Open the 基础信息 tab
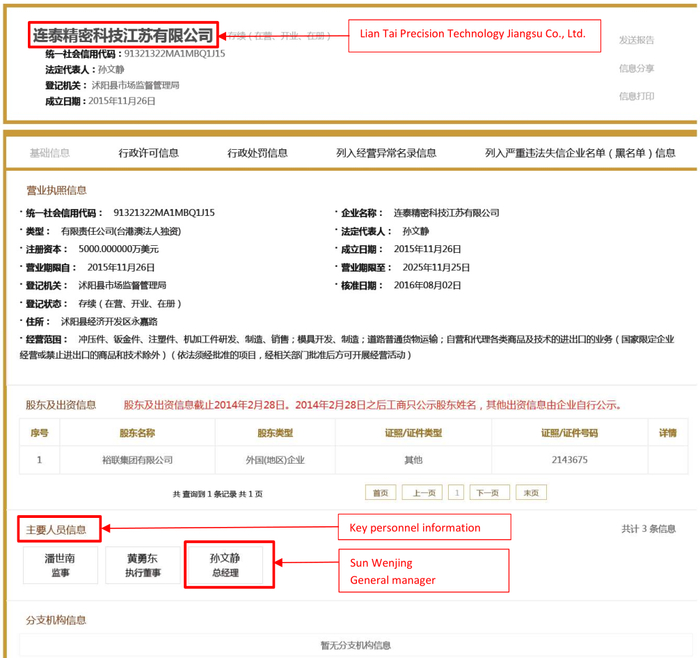700x658 pixels. coord(50,153)
